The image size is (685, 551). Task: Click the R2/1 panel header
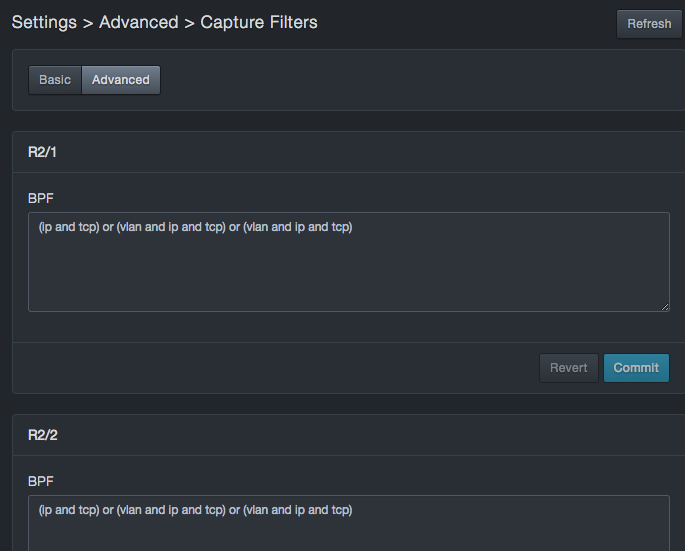[x=43, y=152]
